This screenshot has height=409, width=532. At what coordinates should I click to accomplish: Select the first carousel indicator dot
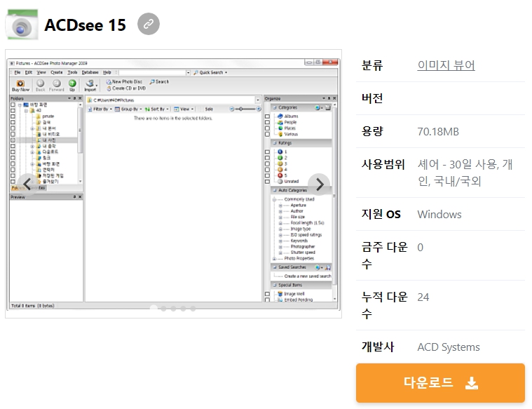(x=154, y=308)
